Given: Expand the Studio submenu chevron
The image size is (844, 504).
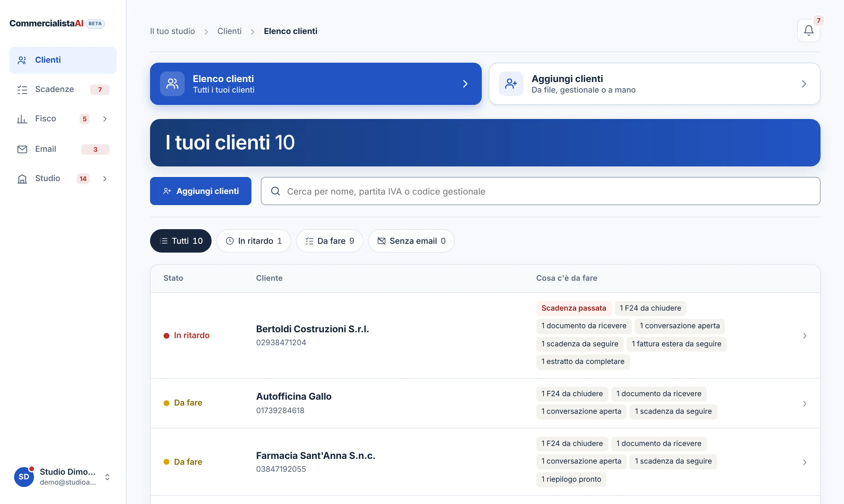Looking at the screenshot, I should pos(105,179).
